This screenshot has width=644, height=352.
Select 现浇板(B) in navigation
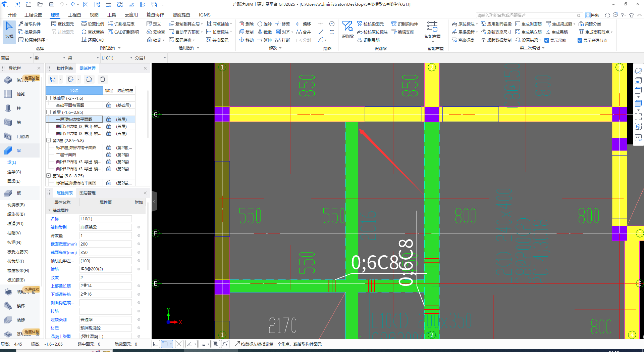pos(16,205)
